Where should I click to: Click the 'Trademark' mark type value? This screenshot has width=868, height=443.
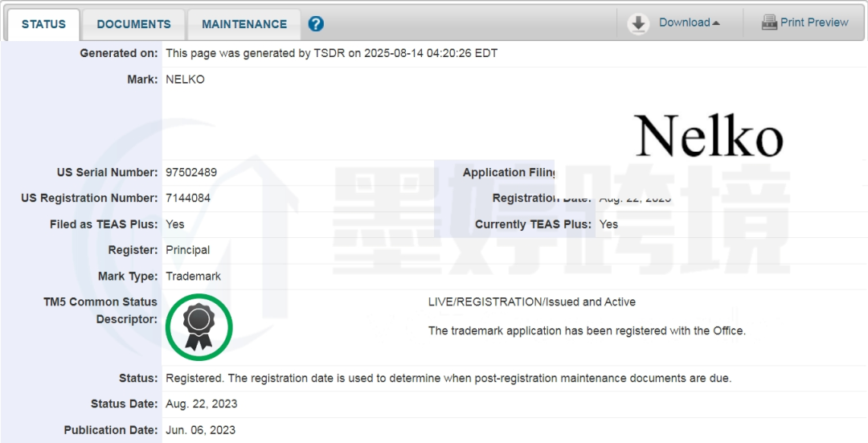193,276
